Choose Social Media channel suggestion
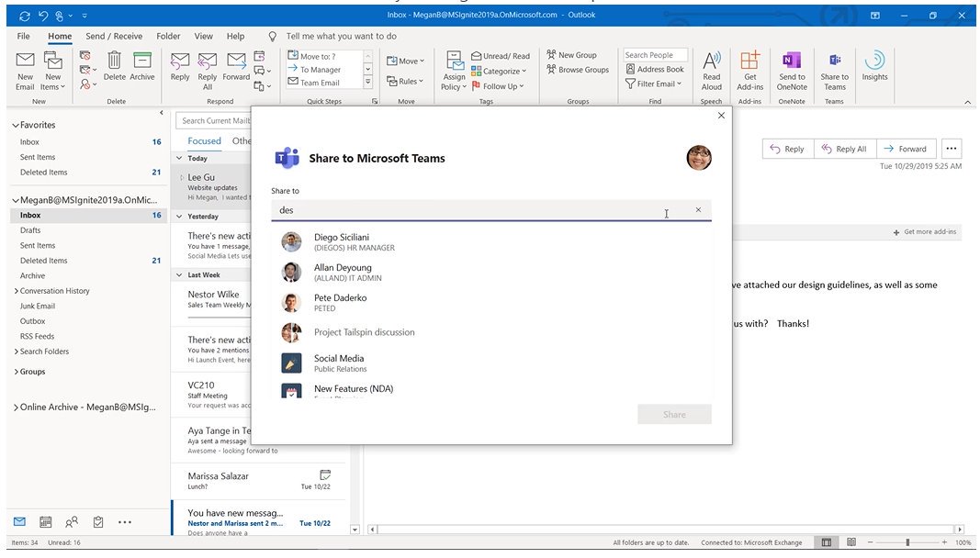The width and height of the screenshot is (980, 558). (x=490, y=363)
